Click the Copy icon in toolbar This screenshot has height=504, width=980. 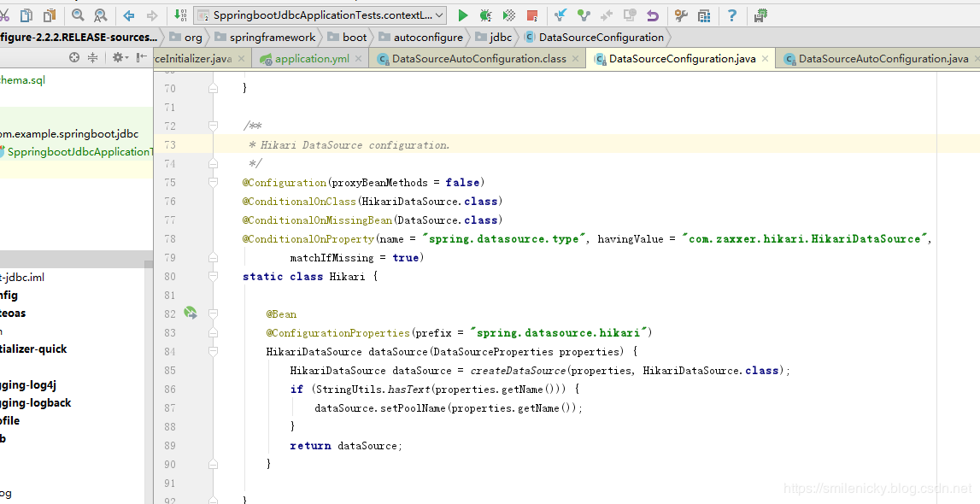(26, 15)
